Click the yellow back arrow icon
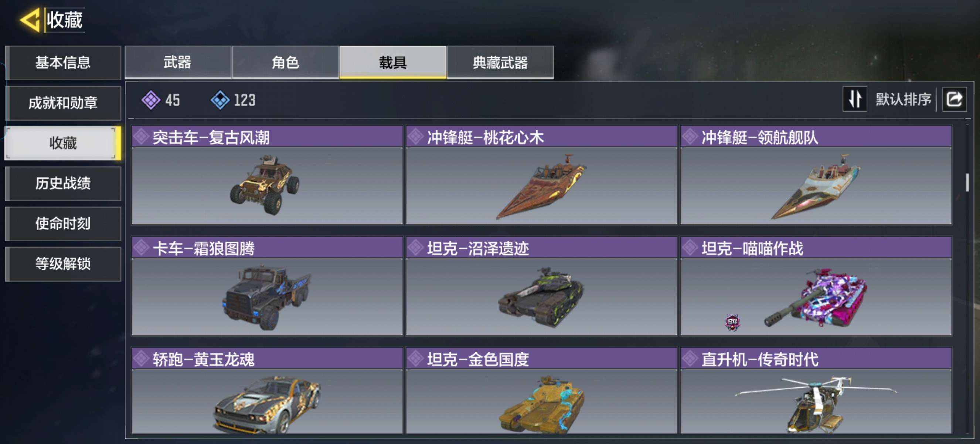 click(x=30, y=19)
